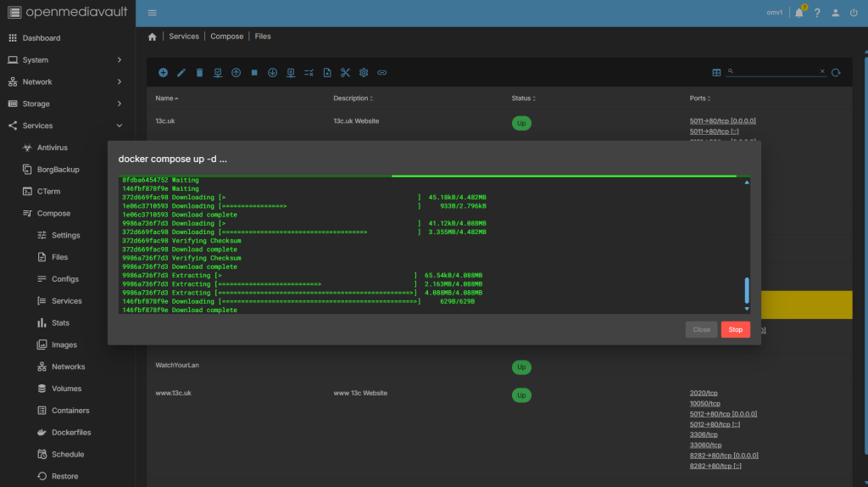The width and height of the screenshot is (868, 487).
Task: Open the notifications bell
Action: tap(799, 13)
